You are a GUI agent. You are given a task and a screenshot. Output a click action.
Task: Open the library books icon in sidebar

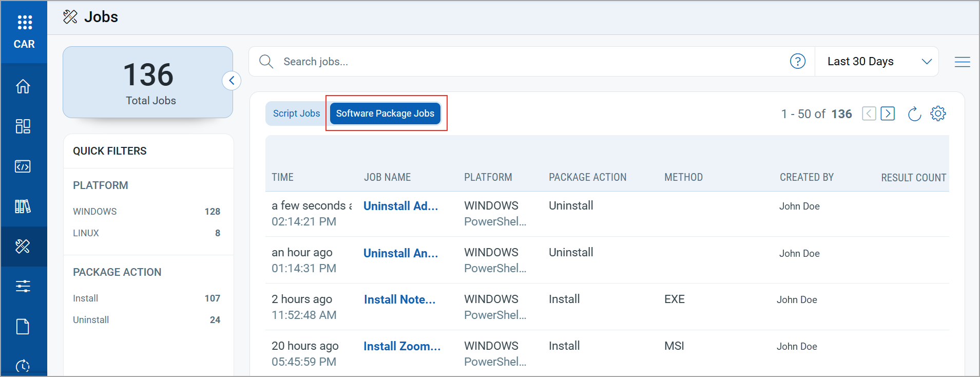pos(23,206)
